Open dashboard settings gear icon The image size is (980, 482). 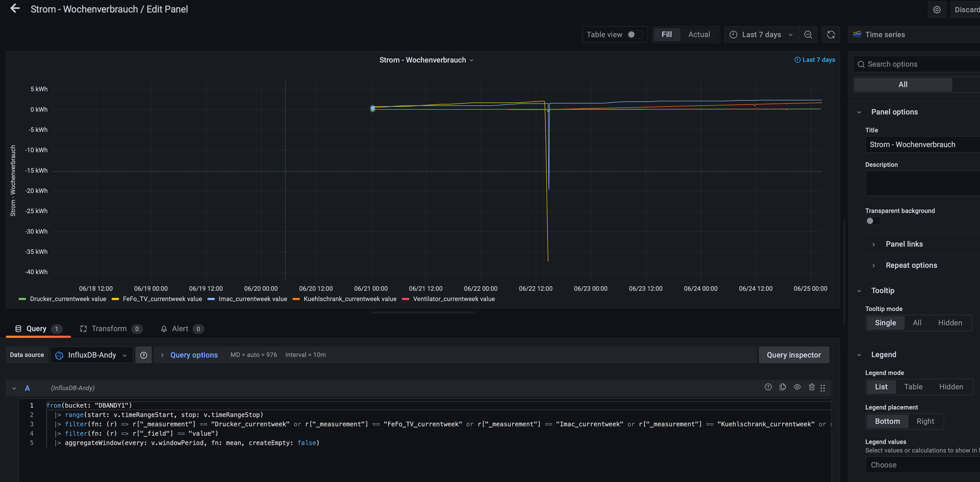pyautogui.click(x=937, y=10)
